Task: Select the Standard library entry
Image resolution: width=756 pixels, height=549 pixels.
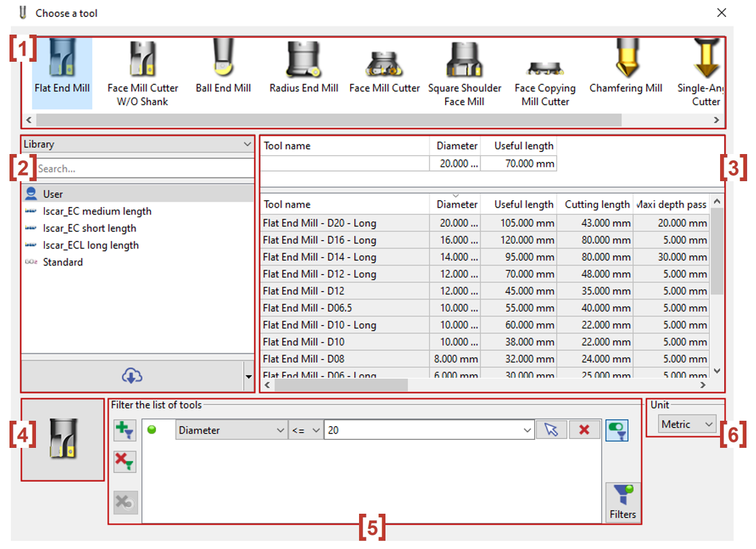Action: (x=62, y=262)
